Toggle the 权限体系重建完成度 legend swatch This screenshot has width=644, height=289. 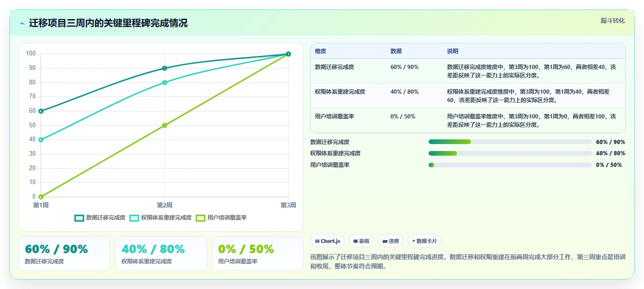click(x=134, y=218)
